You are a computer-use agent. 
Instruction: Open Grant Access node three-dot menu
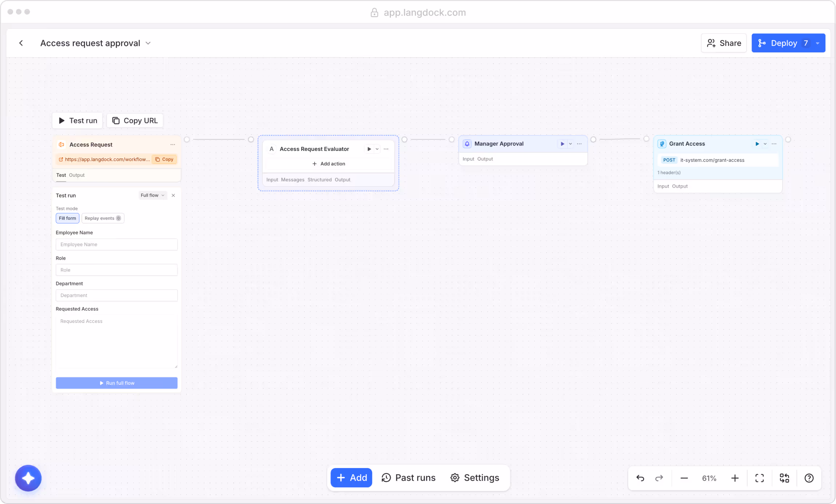pyautogui.click(x=774, y=144)
